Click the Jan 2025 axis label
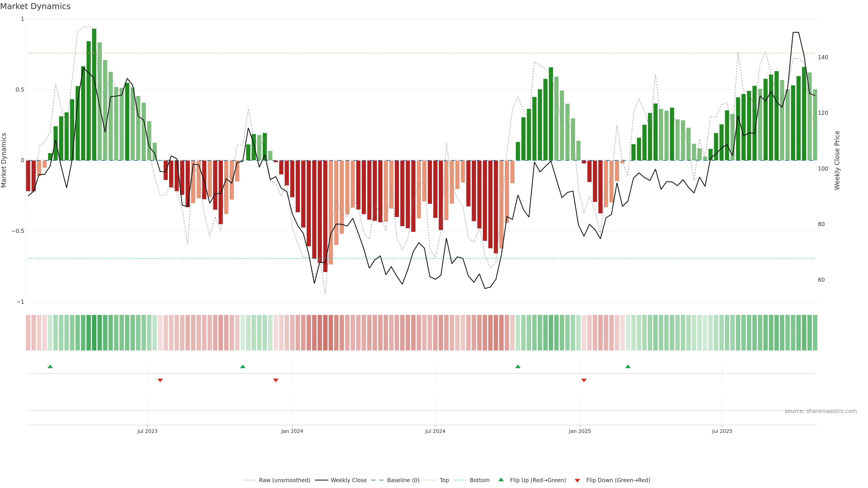 pos(580,431)
